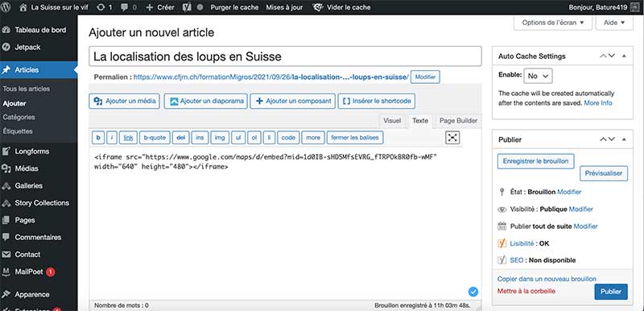Click inside the iframe code text area
This screenshot has height=311, width=644.
click(285, 224)
